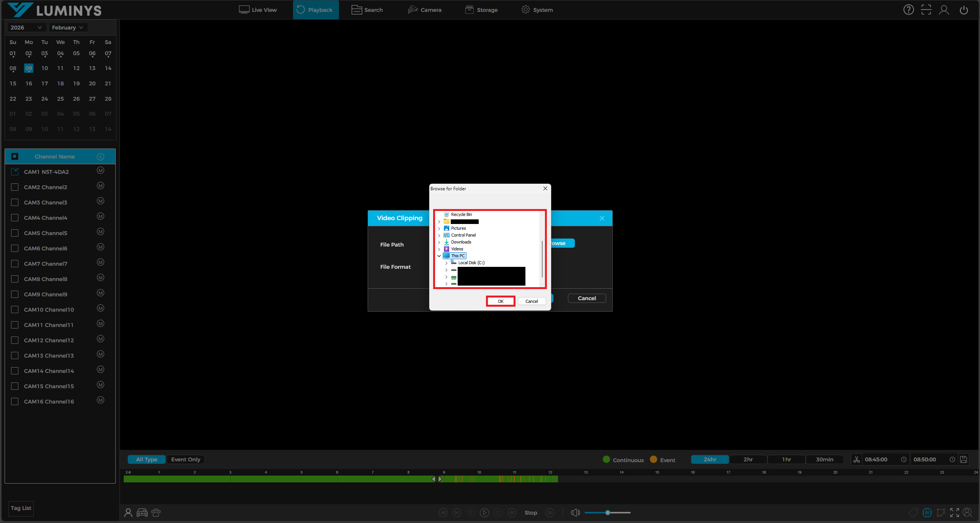Open the 2026 year dropdown
This screenshot has width=980, height=523.
pos(26,28)
